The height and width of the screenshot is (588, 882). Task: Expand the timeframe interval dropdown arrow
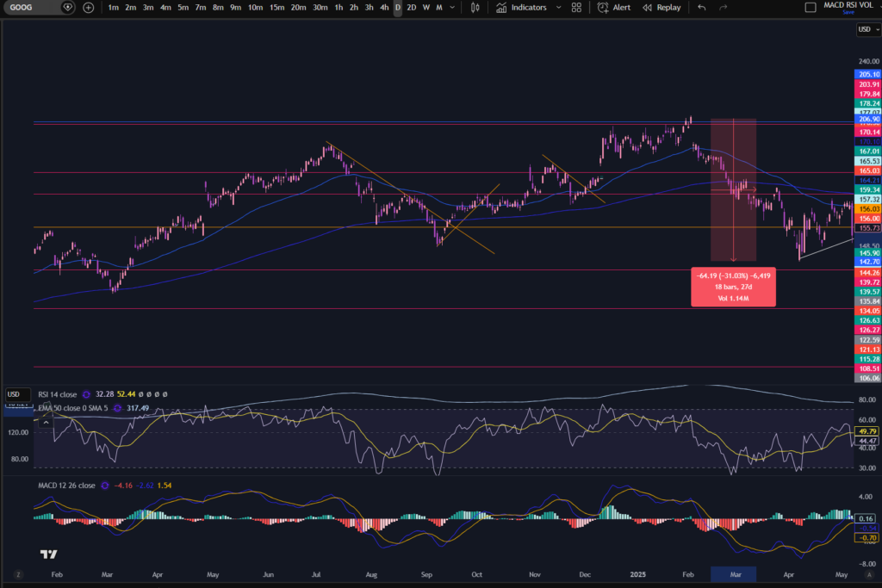[x=451, y=7]
